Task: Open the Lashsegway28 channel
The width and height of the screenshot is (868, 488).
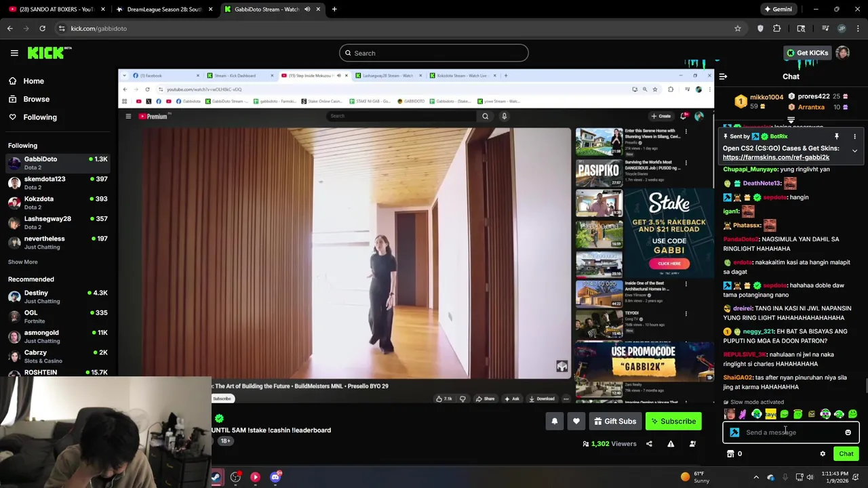Action: (x=58, y=222)
